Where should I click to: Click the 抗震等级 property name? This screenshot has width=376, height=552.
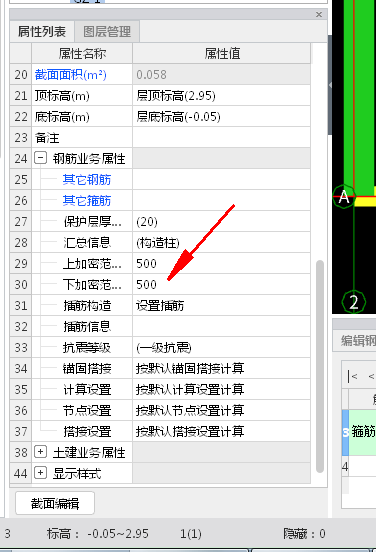(x=87, y=348)
